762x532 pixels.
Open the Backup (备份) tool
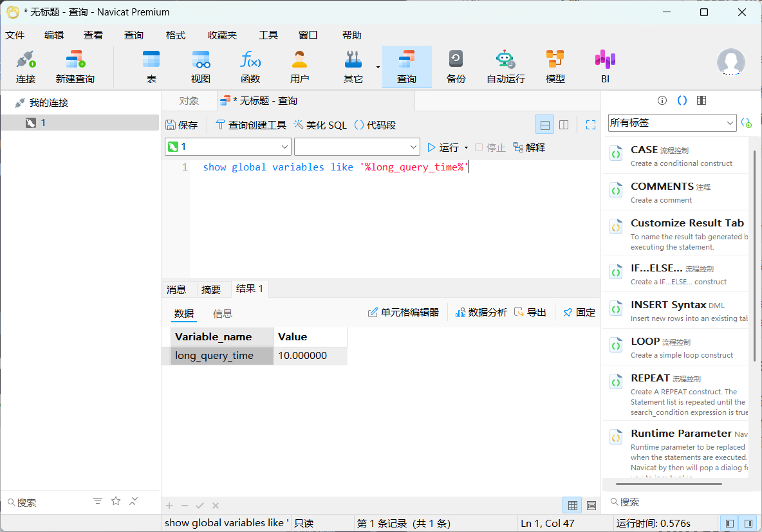tap(456, 67)
